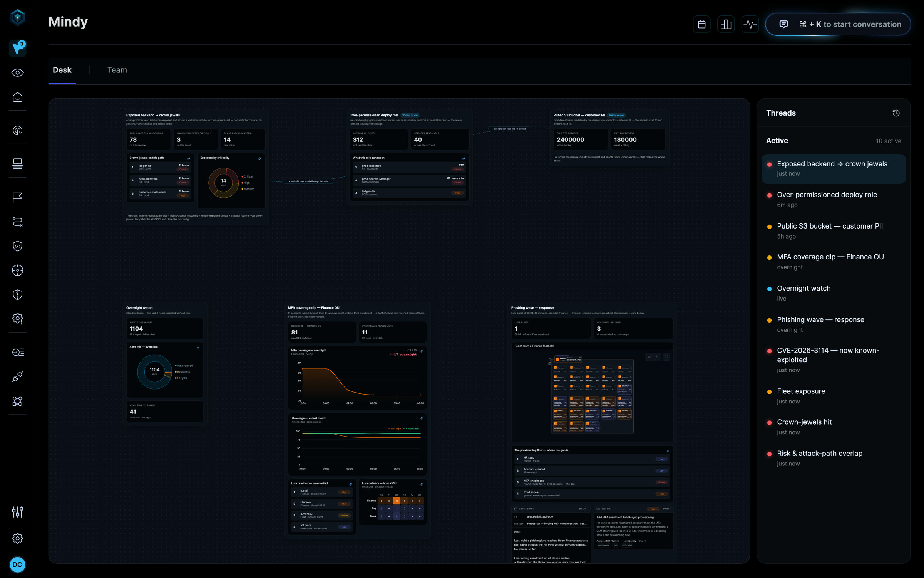Select prod Secrets Manager row
This screenshot has height=578, width=924.
[x=409, y=180]
